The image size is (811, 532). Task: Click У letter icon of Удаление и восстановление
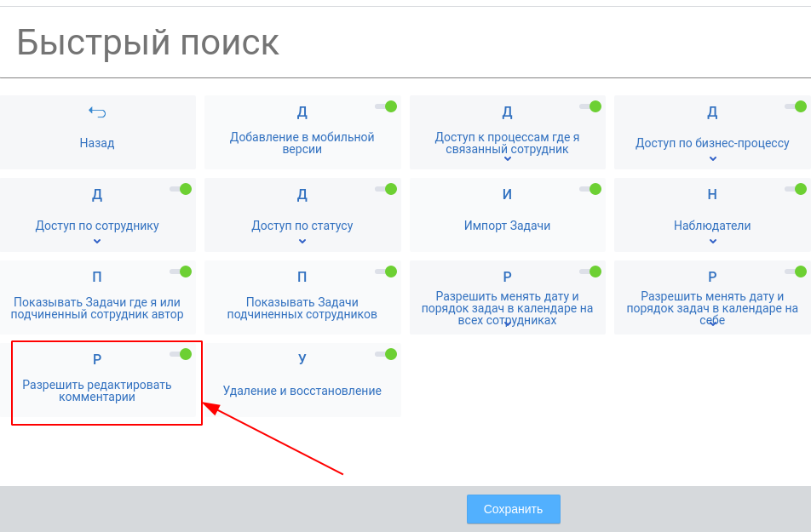click(x=302, y=359)
